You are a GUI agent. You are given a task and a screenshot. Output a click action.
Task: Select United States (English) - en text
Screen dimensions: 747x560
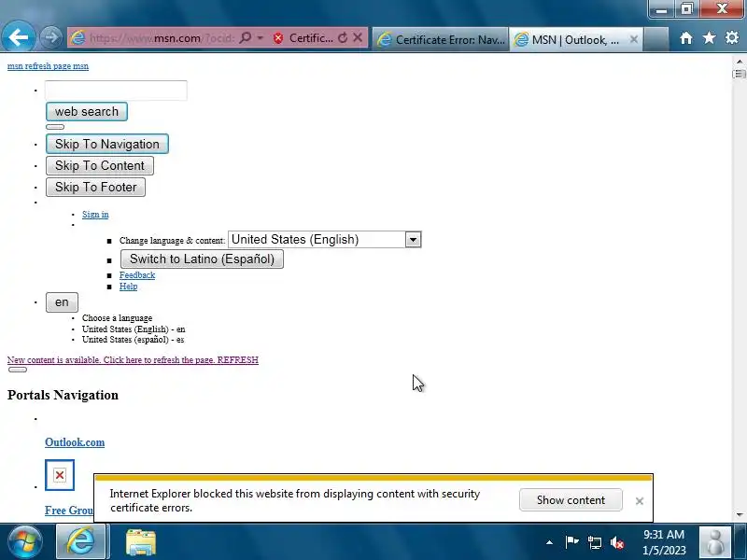tap(134, 329)
